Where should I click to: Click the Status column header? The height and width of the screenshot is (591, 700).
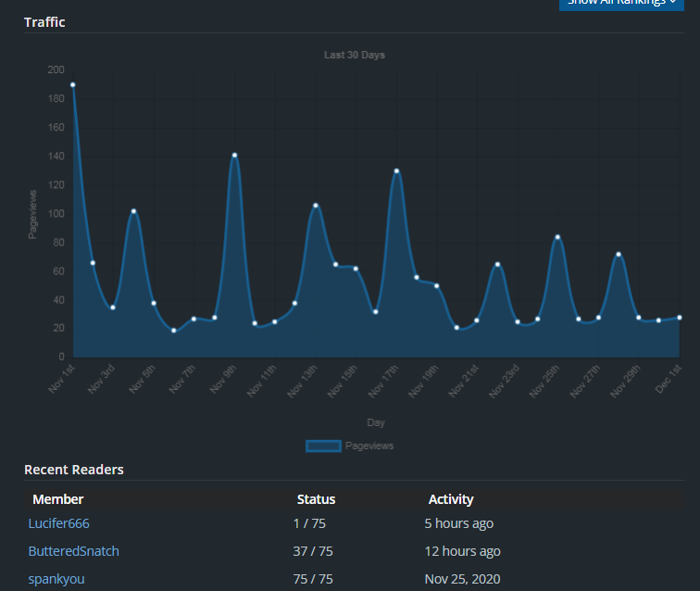coord(316,499)
